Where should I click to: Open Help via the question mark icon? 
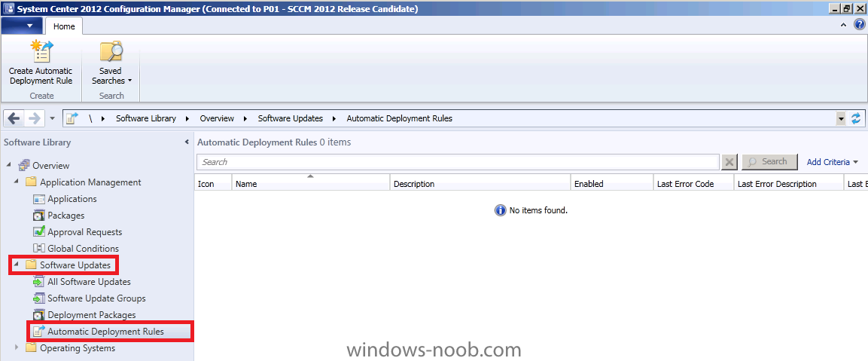[857, 24]
